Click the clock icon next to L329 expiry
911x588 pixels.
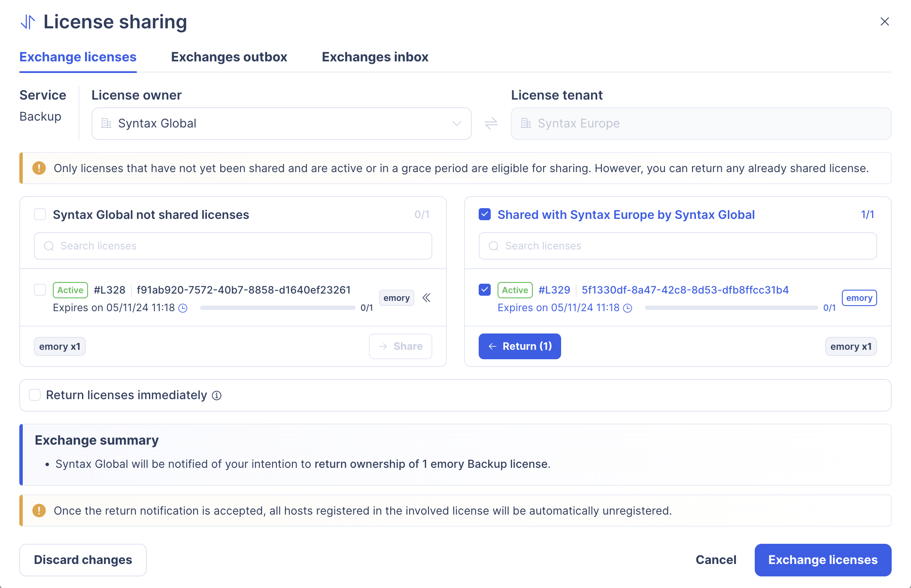[x=628, y=308]
